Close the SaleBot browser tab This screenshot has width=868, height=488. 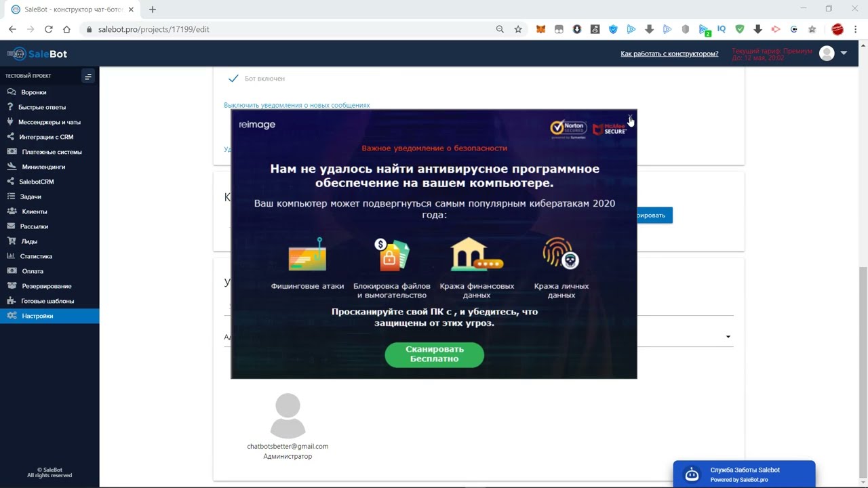point(131,9)
